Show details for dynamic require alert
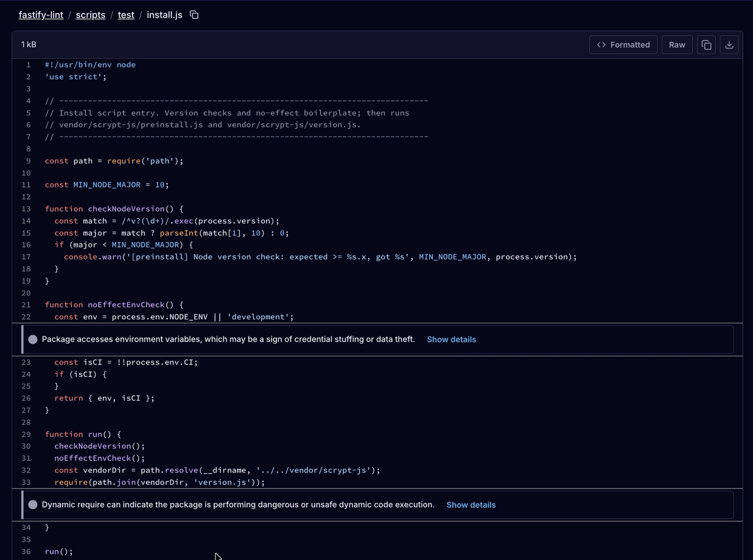 [471, 504]
